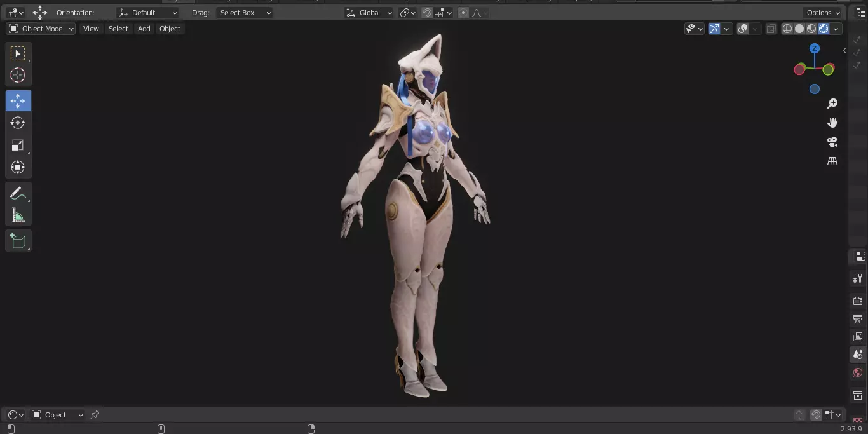Toggle proportional editing in header

tap(463, 13)
